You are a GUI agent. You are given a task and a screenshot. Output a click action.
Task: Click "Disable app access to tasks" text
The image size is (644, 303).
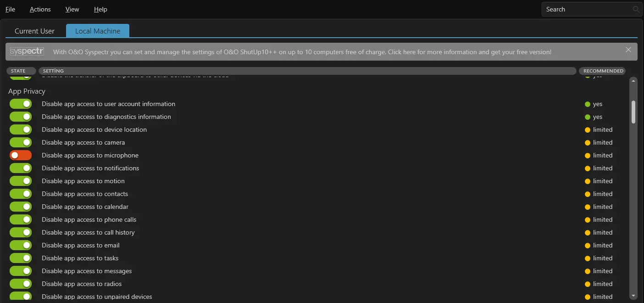pos(80,258)
